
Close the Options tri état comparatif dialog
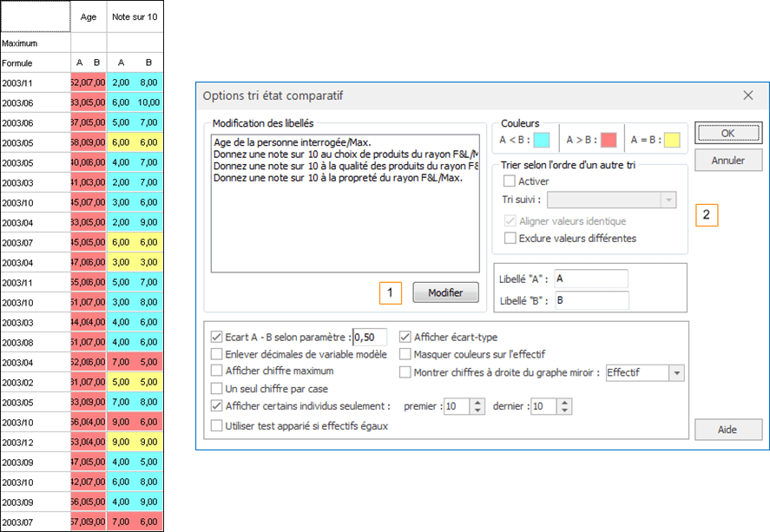(748, 95)
